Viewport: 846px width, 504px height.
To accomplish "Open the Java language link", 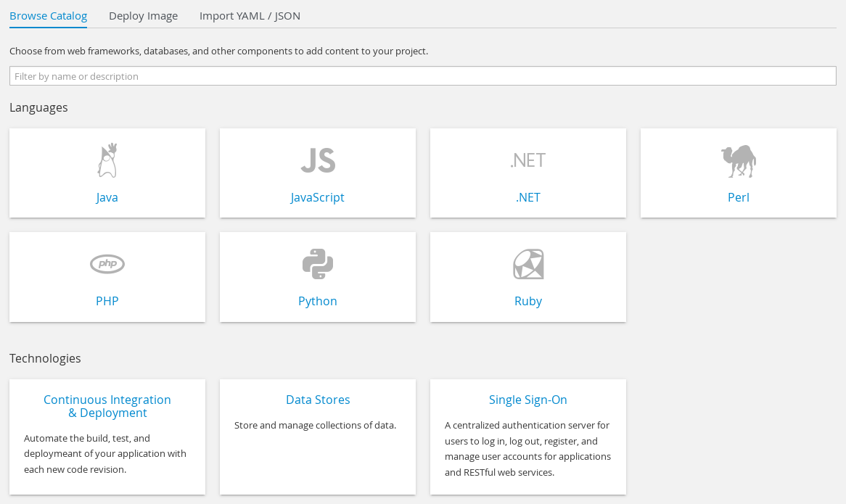I will coord(107,197).
